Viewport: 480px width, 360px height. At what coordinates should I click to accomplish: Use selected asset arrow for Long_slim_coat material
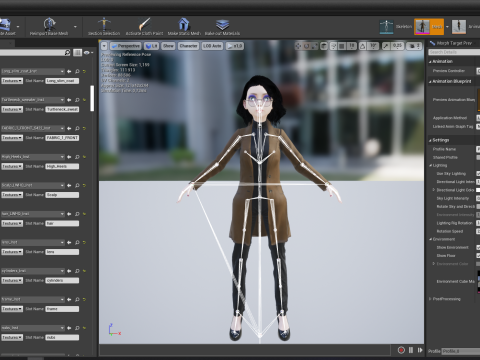point(69,71)
